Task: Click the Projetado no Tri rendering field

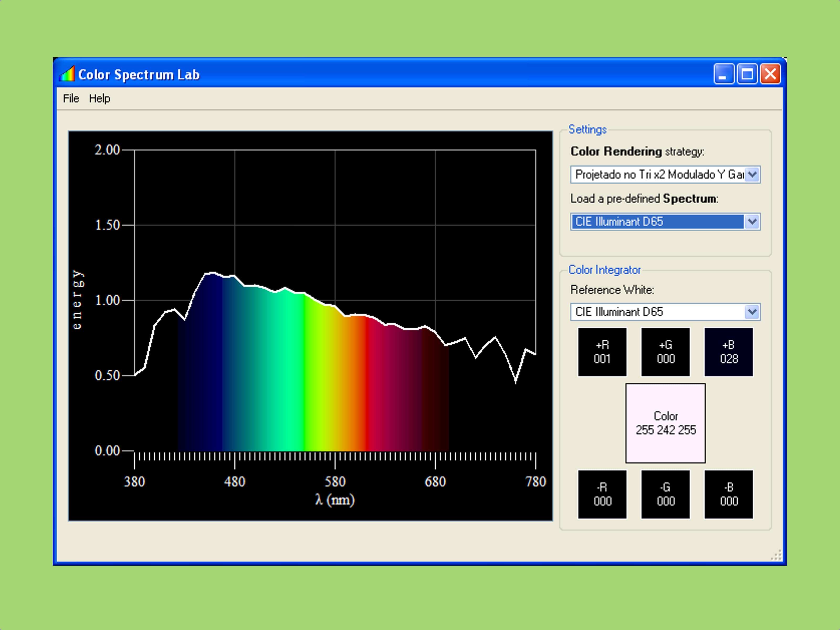Action: [x=657, y=175]
